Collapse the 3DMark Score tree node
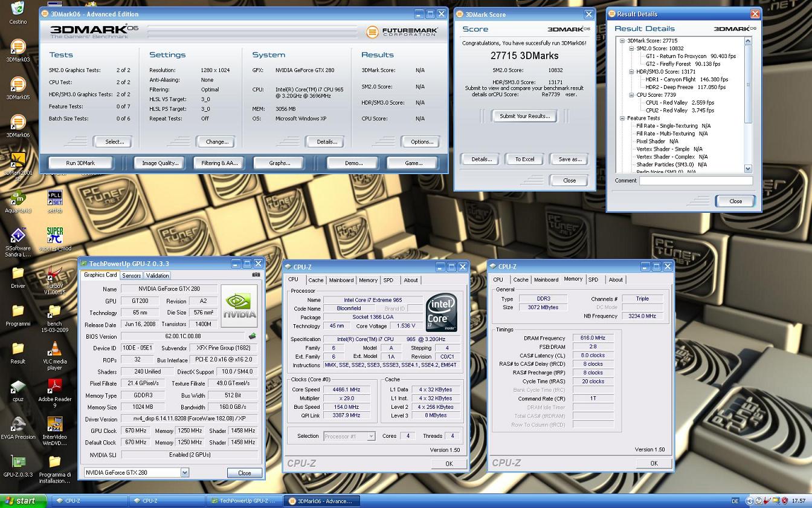812x508 pixels. coord(622,41)
